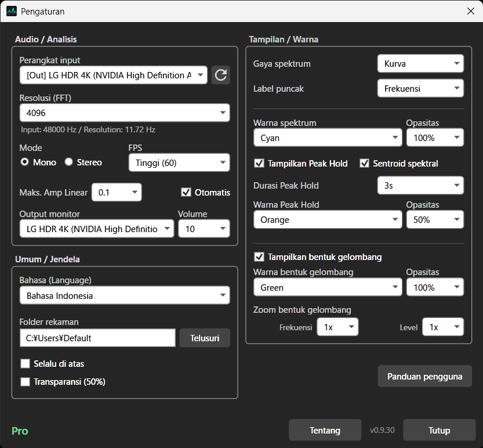Click the v0.9.30 version text
483x448 pixels.
point(382,430)
